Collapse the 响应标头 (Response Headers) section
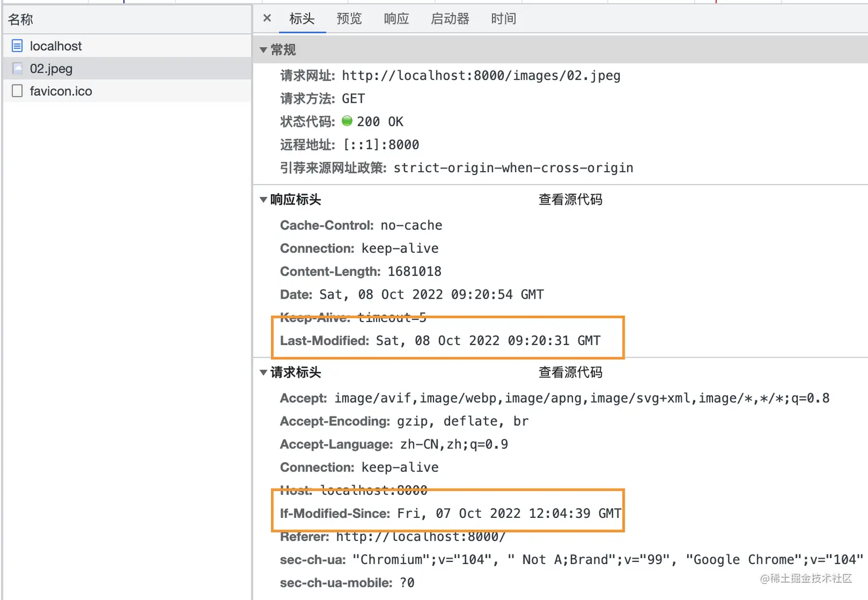The image size is (868, 600). tap(262, 199)
